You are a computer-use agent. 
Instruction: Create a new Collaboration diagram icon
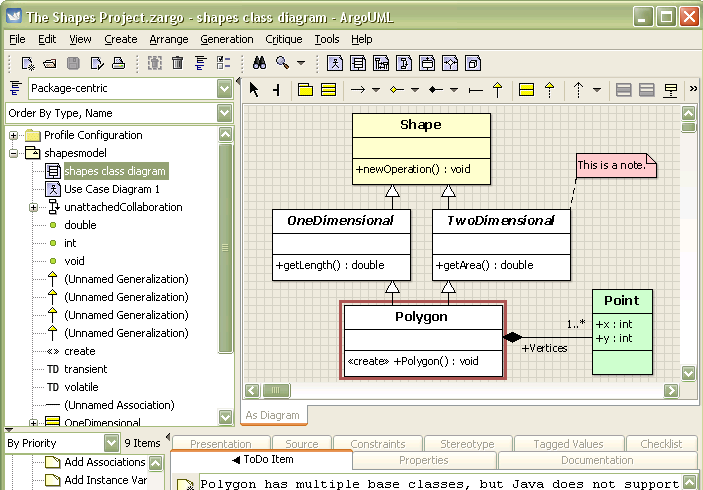tap(404, 63)
